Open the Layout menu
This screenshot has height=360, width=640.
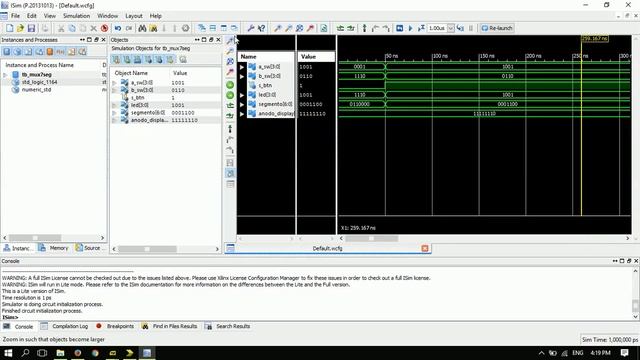coord(134,16)
